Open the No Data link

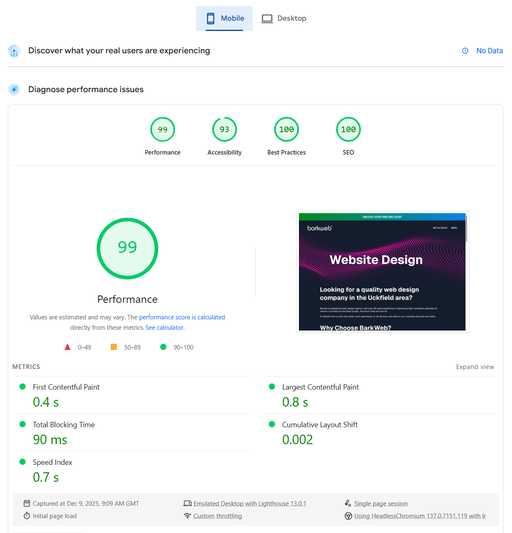[489, 51]
